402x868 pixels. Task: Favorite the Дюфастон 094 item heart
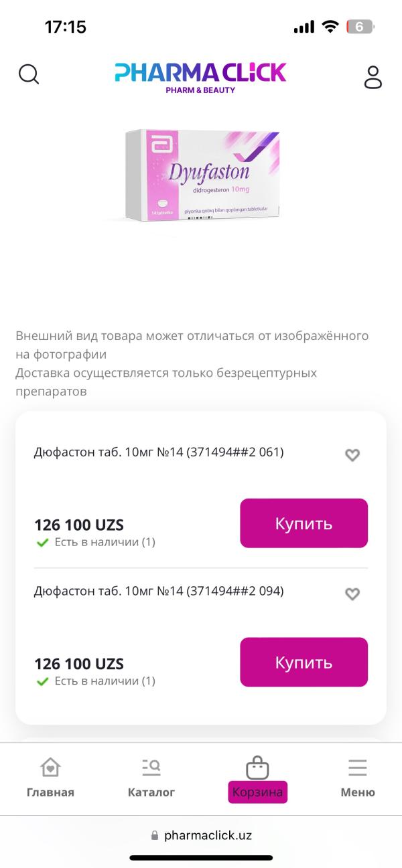(x=352, y=594)
